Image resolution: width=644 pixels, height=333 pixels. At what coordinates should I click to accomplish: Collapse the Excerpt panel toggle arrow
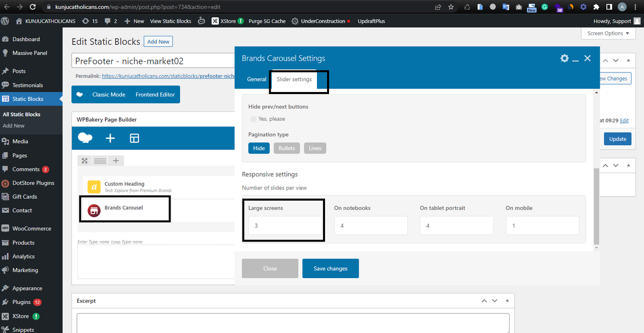point(507,301)
